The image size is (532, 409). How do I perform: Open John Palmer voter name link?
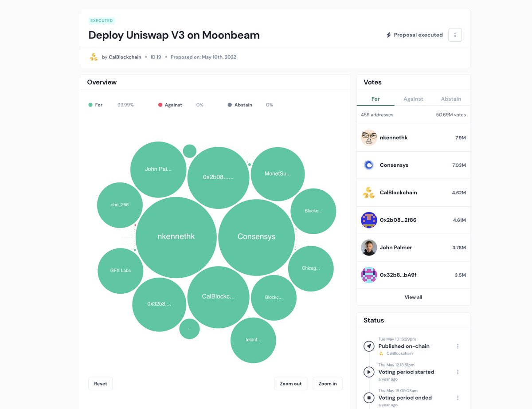coord(396,248)
